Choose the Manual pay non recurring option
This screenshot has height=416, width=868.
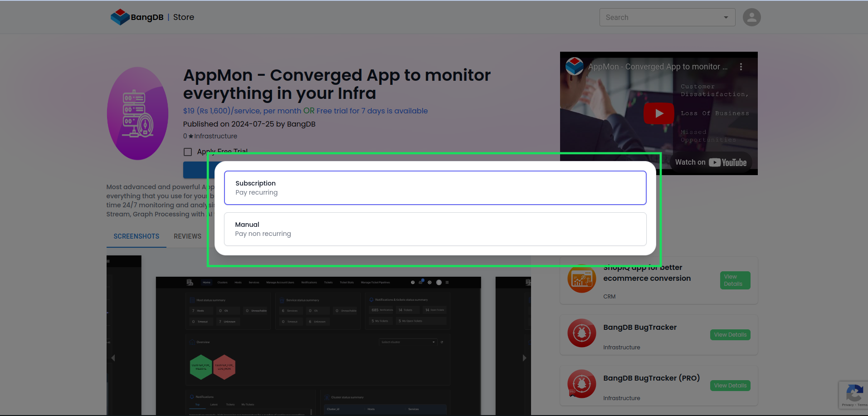tap(435, 229)
